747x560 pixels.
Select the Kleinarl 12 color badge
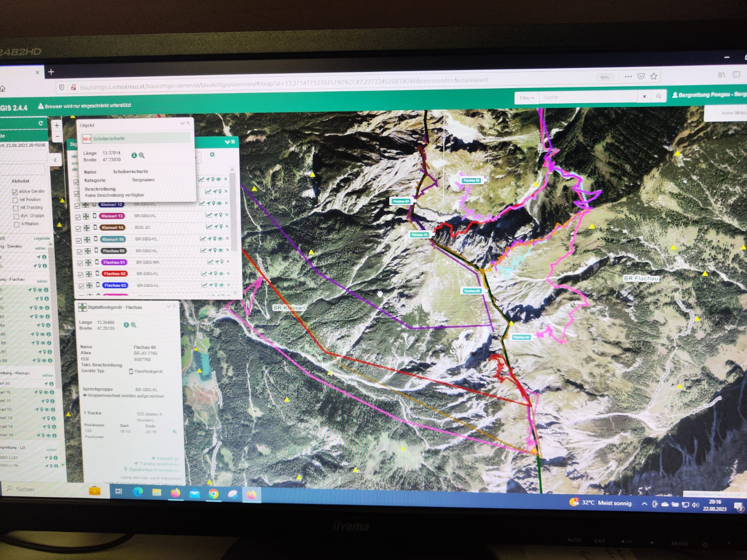(112, 204)
